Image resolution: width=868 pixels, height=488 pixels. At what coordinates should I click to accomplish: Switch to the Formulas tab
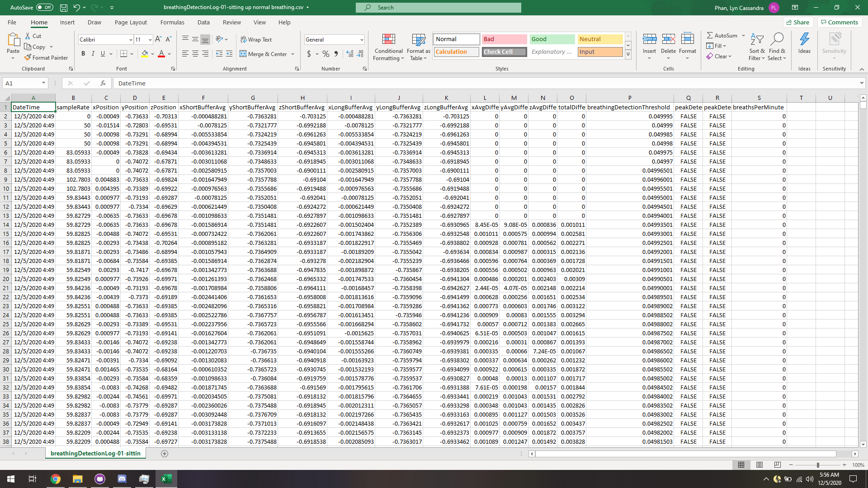click(x=172, y=22)
